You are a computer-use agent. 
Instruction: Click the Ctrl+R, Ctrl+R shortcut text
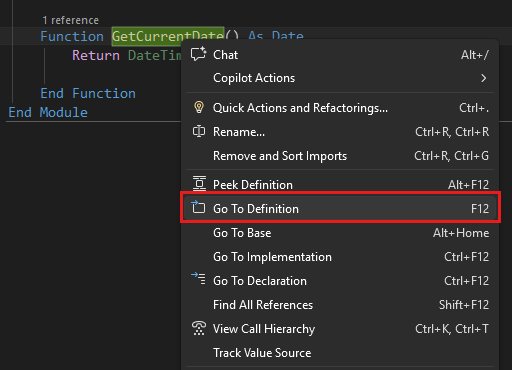click(452, 132)
